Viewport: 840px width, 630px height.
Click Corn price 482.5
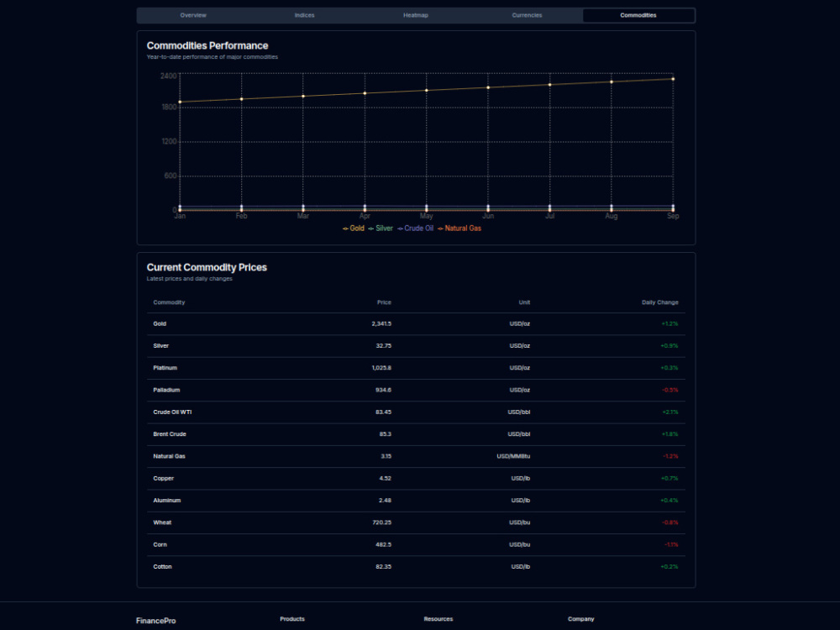coord(384,545)
